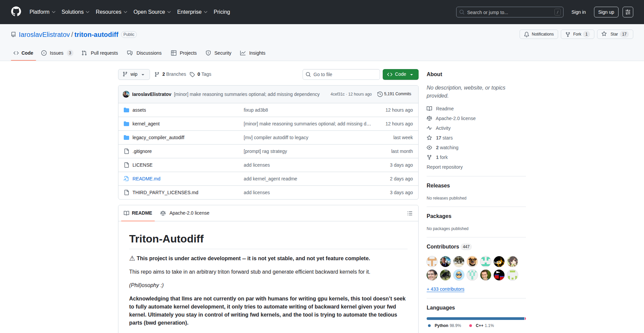Expand the Enterprise menu

192,12
